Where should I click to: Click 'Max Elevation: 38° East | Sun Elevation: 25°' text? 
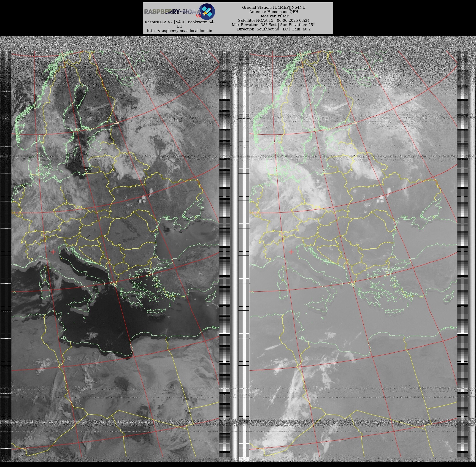[x=273, y=25]
